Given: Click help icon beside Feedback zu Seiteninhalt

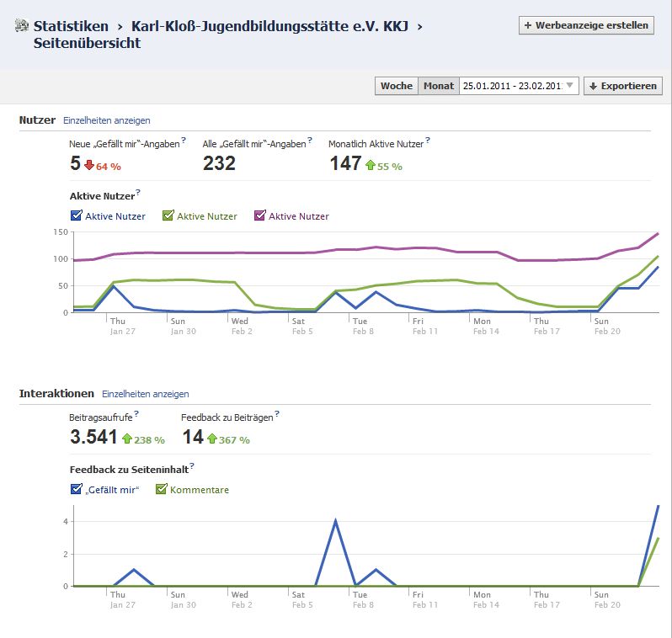Looking at the screenshot, I should coord(192,465).
